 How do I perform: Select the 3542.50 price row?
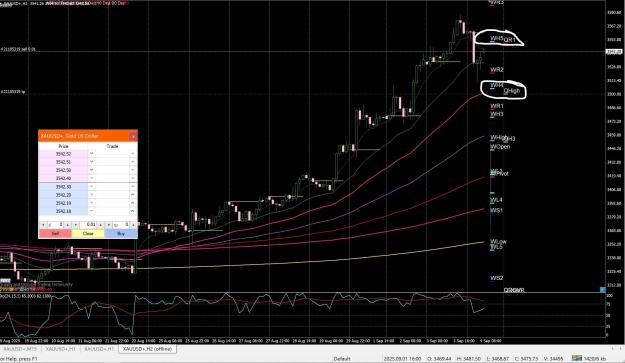click(63, 170)
